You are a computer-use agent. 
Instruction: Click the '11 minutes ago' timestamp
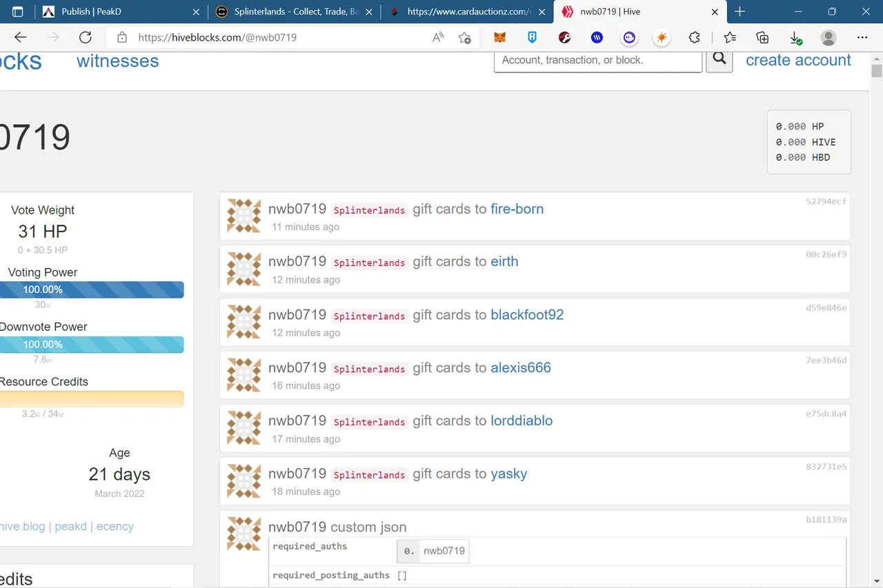click(306, 227)
